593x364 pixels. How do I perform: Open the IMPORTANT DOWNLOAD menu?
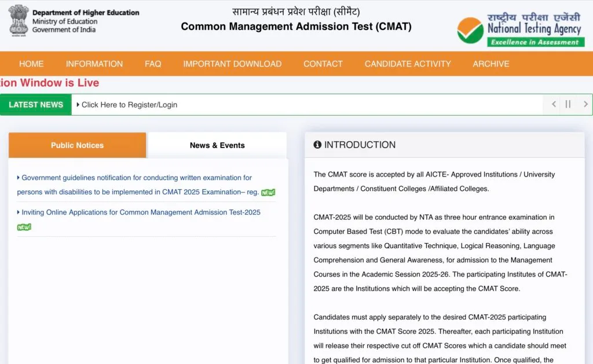tap(232, 64)
